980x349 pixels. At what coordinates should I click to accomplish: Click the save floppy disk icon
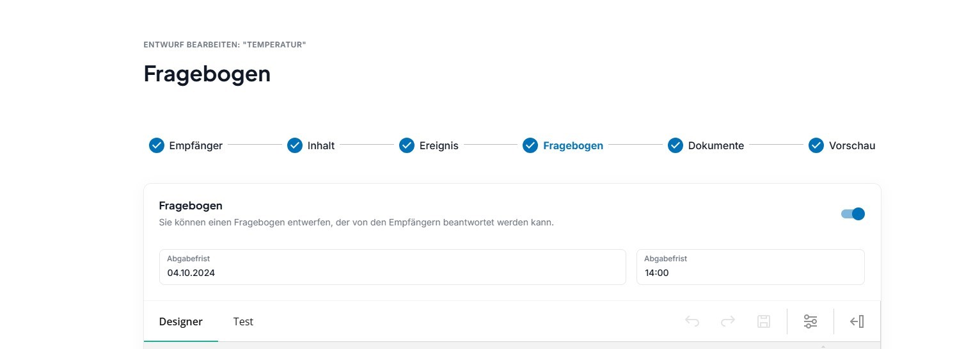(764, 321)
